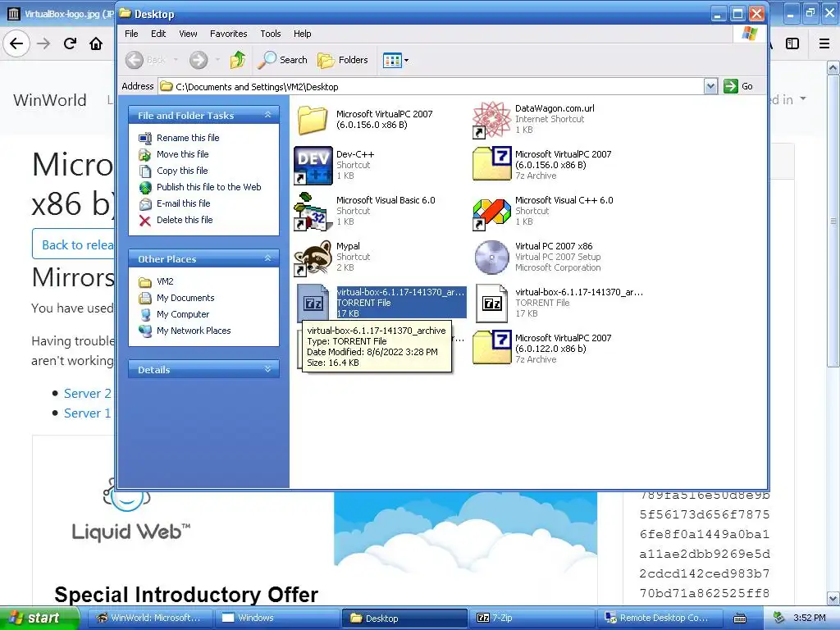Collapse the Other Places panel
Screen dimensions: 840x630
[268, 258]
